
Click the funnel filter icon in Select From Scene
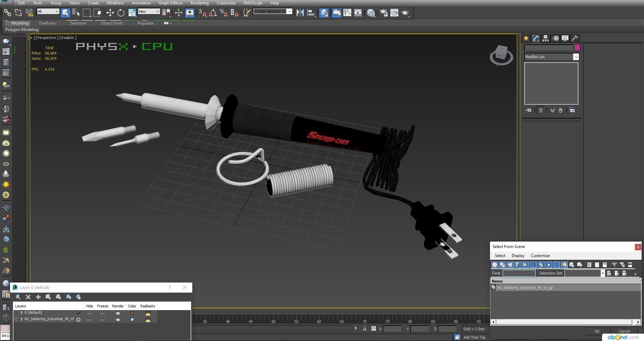[614, 265]
